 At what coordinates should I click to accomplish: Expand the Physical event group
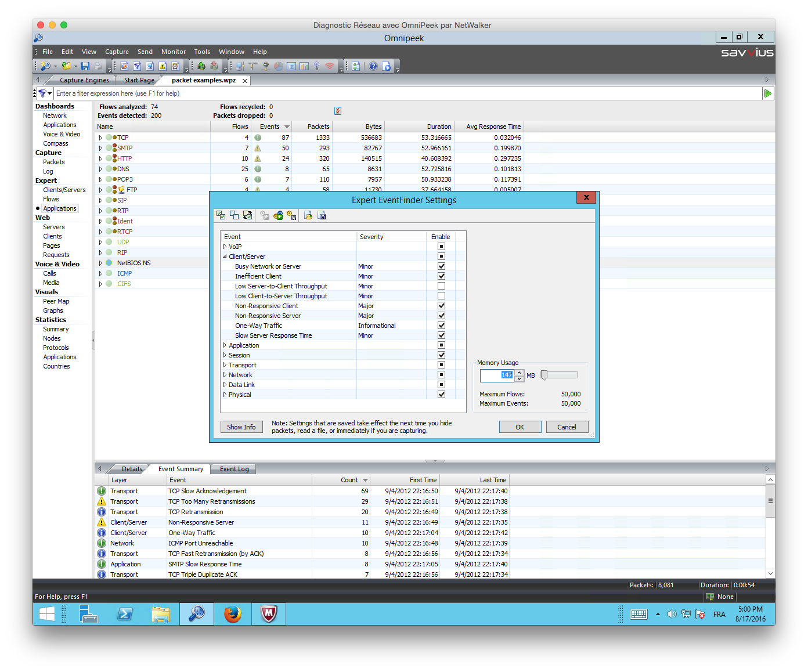point(225,395)
